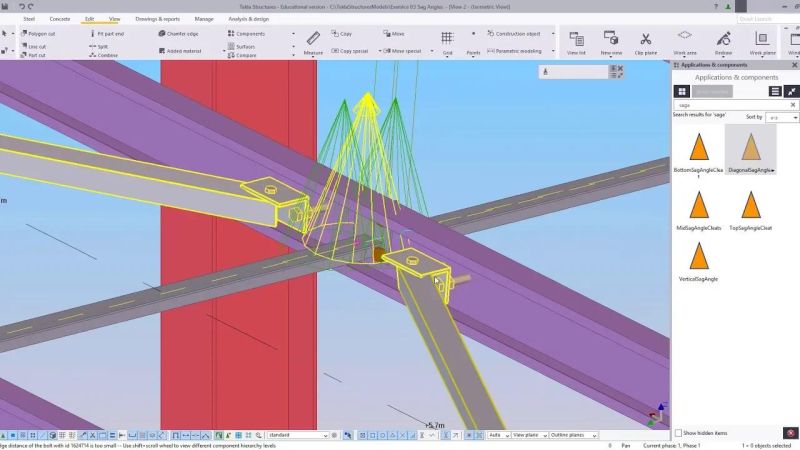The height and width of the screenshot is (450, 800).
Task: Click the Move special command
Action: click(403, 51)
